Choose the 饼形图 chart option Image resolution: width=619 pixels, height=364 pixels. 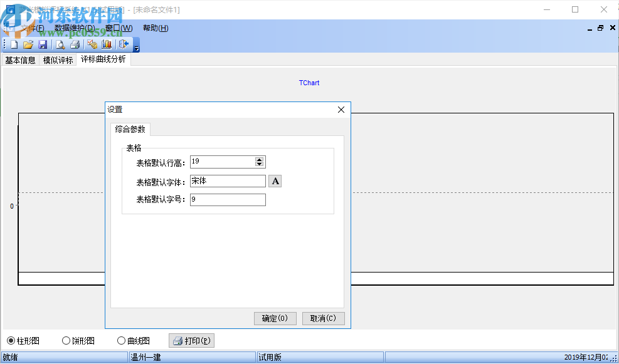tap(66, 340)
